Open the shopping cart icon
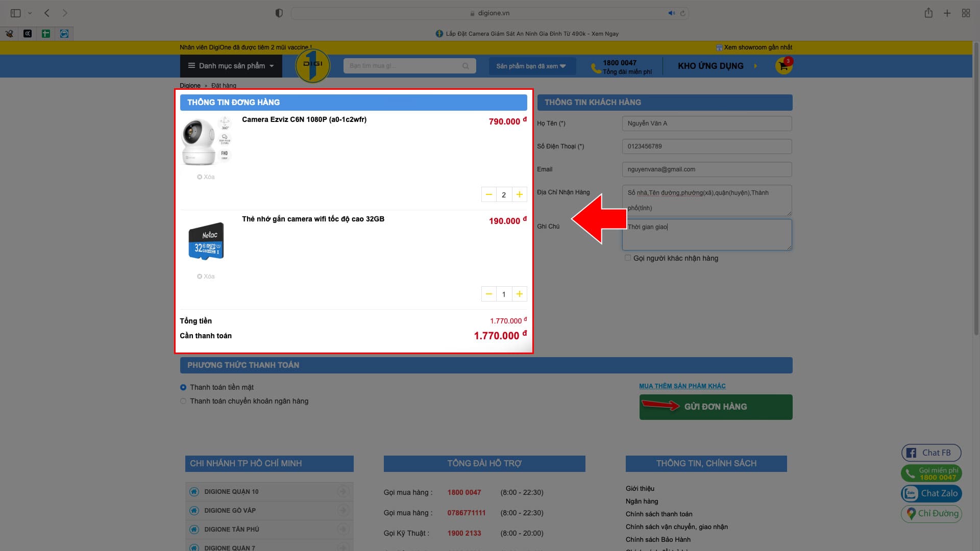Screen dimensions: 980x551 [783, 66]
